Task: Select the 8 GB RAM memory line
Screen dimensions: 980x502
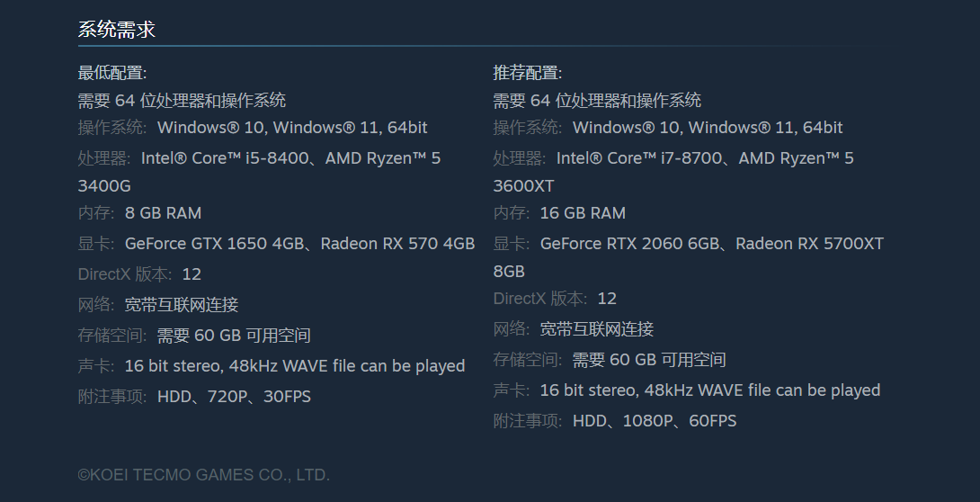Action: click(x=163, y=213)
